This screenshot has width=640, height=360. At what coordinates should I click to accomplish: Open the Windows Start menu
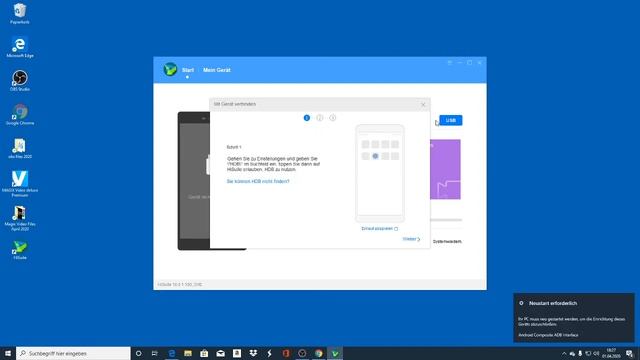click(x=8, y=353)
